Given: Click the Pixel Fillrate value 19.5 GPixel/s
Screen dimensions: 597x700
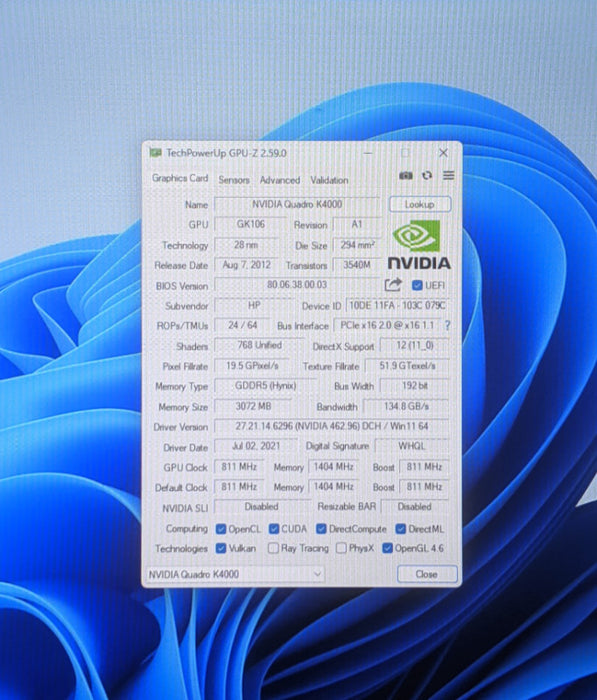Looking at the screenshot, I should pos(252,366).
